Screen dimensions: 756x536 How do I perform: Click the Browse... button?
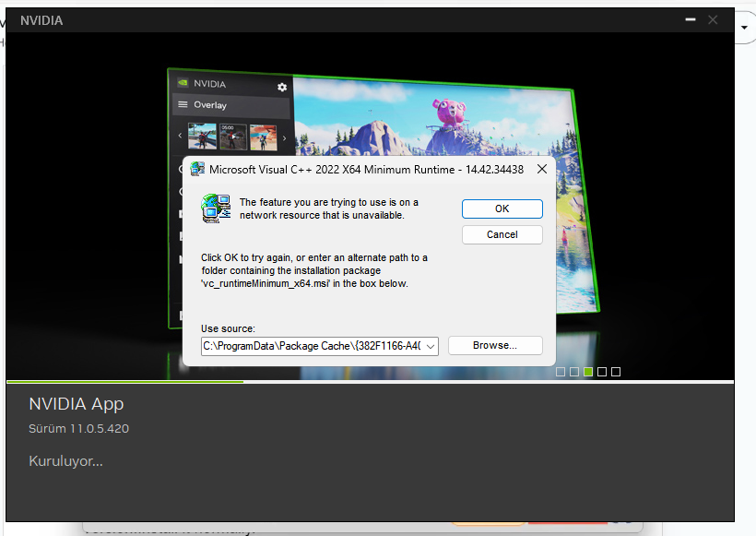click(495, 345)
